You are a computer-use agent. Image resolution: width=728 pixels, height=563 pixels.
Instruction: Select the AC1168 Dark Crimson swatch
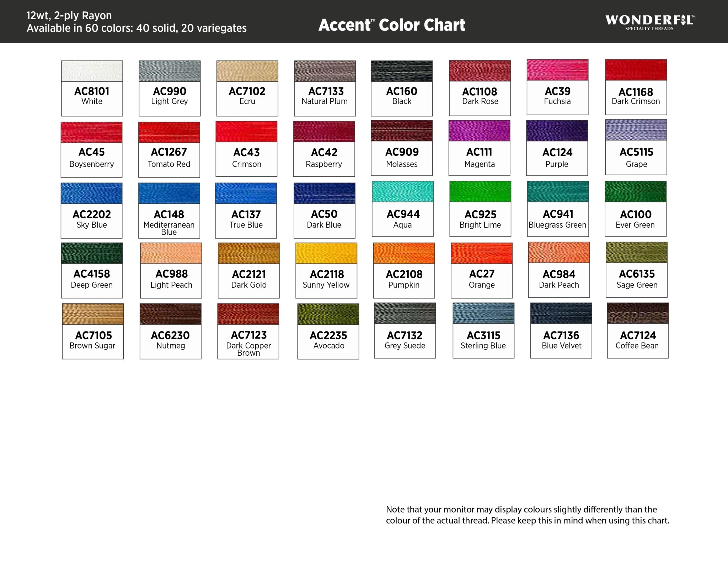click(636, 87)
